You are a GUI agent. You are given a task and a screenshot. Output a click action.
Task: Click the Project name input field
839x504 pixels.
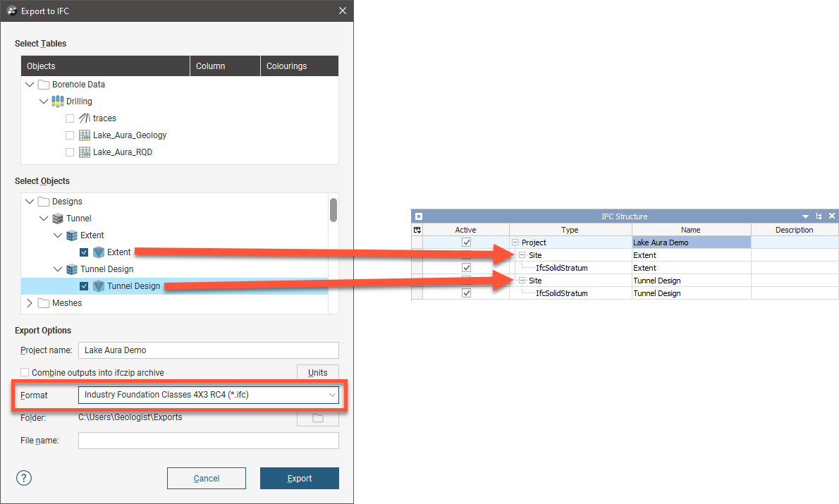click(208, 350)
